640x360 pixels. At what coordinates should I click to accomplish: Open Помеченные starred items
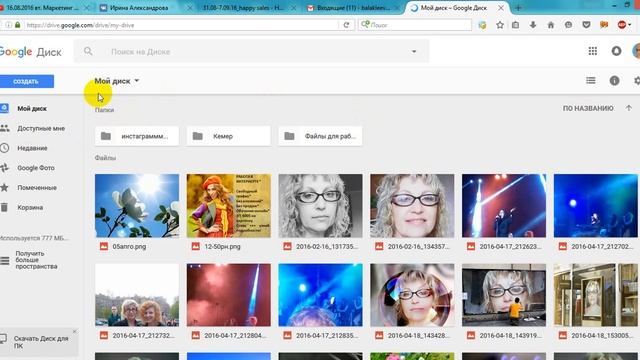[37, 188]
